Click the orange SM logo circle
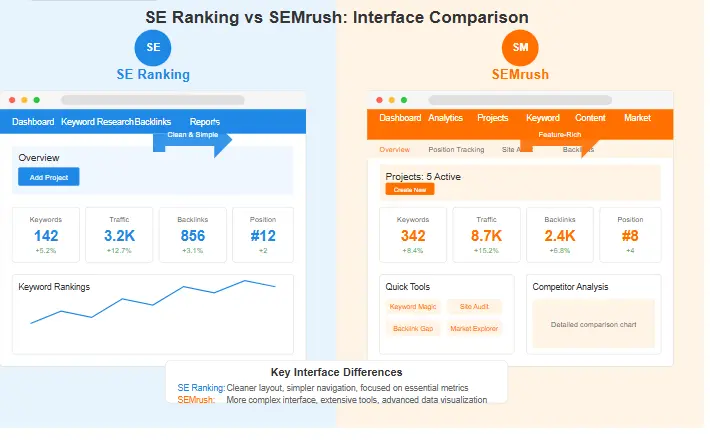Image resolution: width=710 pixels, height=440 pixels. 520,48
